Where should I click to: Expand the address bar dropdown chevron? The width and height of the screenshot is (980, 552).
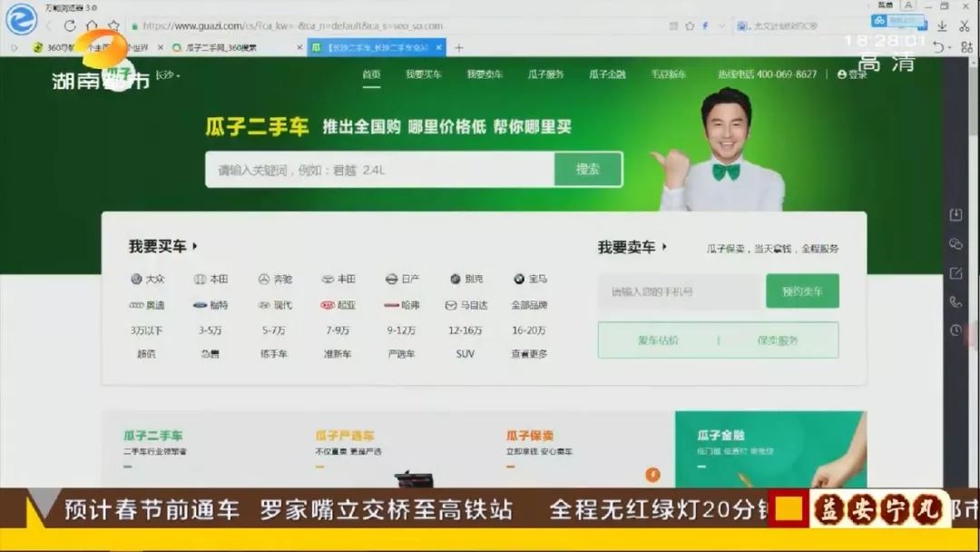pyautogui.click(x=721, y=25)
